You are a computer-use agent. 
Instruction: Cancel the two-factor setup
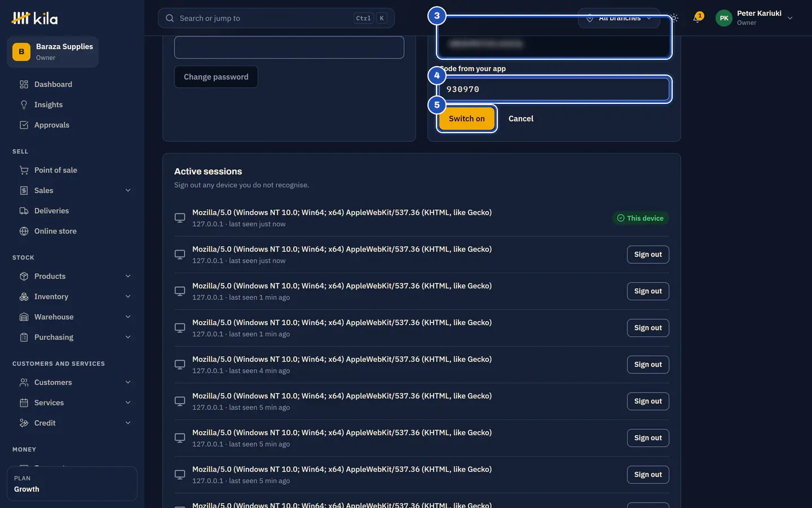pyautogui.click(x=520, y=119)
